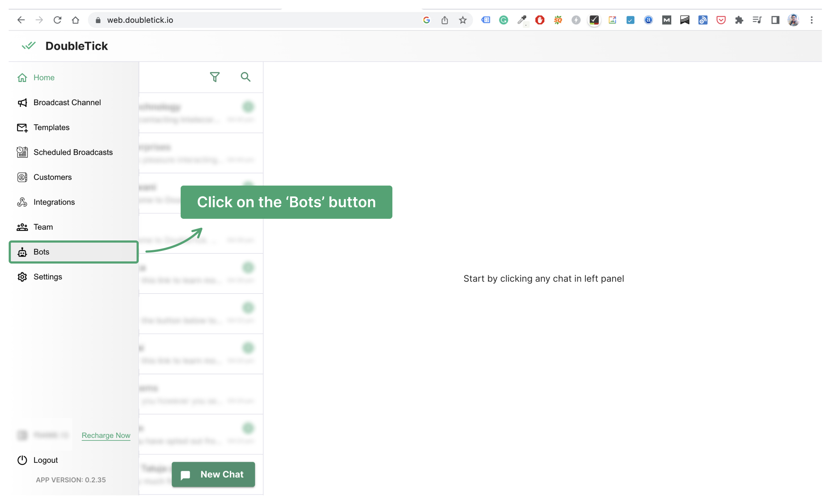831x504 pixels.
Task: Open Scheduled Broadcasts panel
Action: [72, 152]
